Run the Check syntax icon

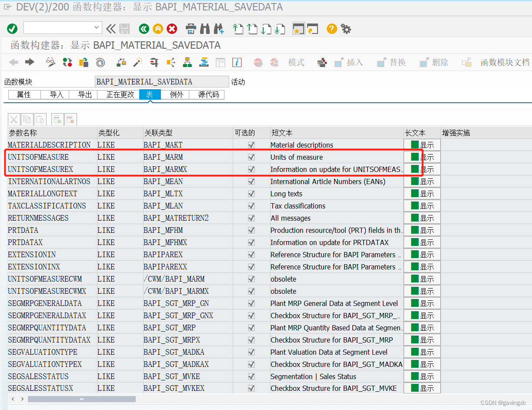(x=121, y=62)
